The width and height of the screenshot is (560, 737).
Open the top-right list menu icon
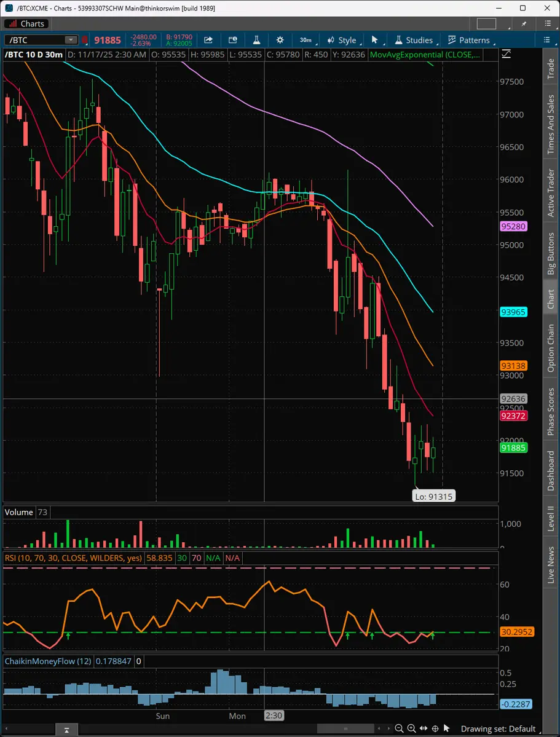coord(547,23)
